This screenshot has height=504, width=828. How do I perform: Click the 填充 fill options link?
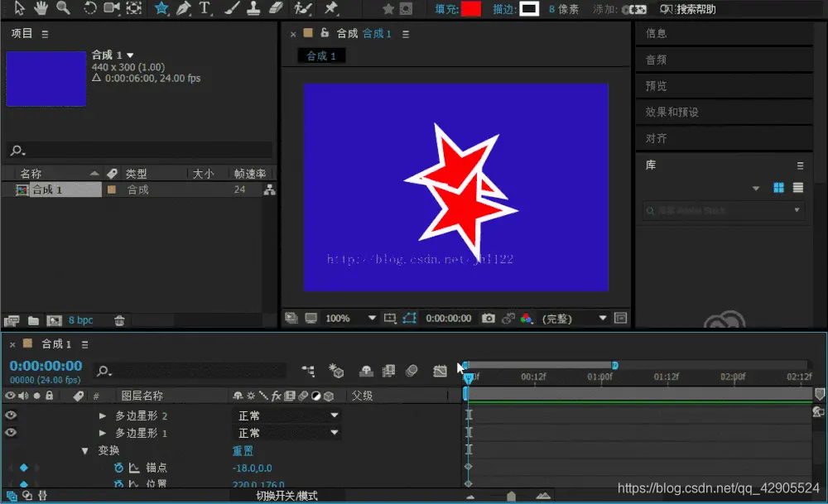[446, 9]
